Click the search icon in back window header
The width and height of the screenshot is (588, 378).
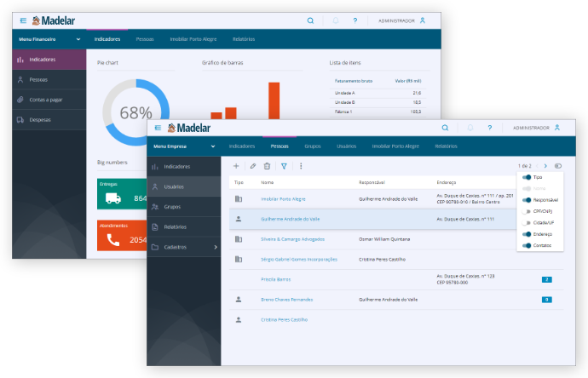(310, 20)
